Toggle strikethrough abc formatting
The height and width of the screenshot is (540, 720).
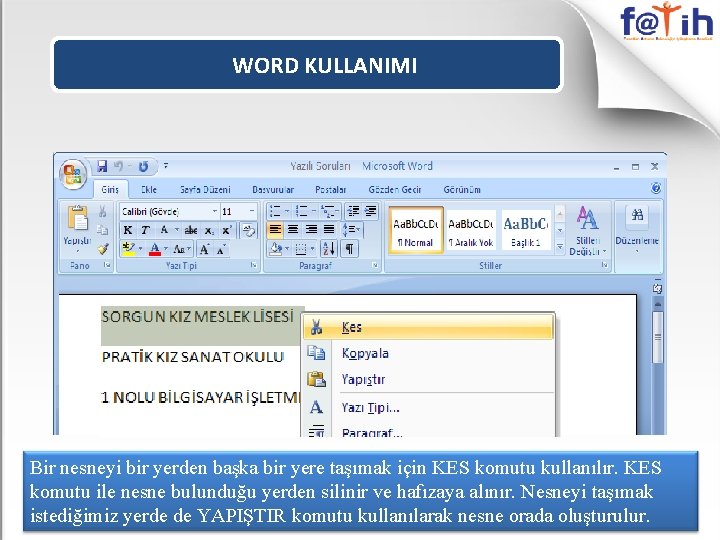click(191, 230)
